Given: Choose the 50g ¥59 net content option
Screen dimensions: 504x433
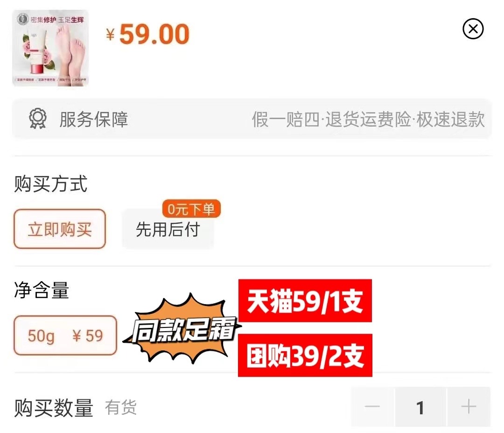Looking at the screenshot, I should click(65, 335).
